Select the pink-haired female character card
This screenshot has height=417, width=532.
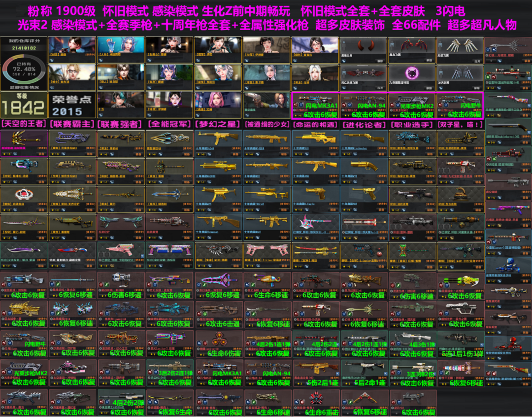(218, 104)
